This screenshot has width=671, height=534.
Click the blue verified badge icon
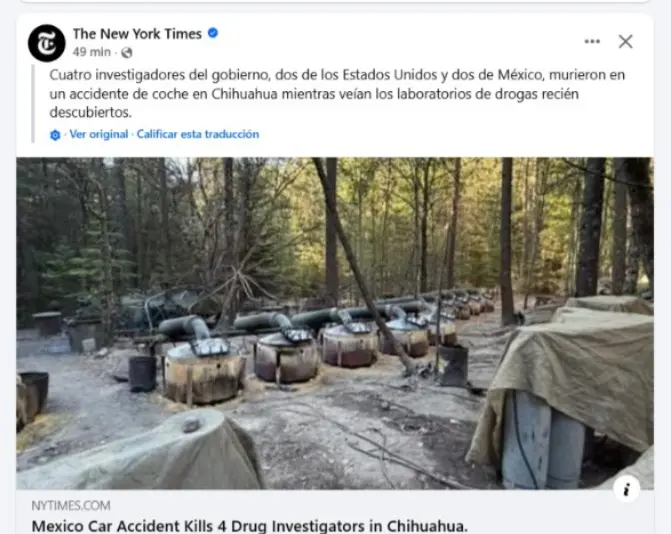coord(213,33)
